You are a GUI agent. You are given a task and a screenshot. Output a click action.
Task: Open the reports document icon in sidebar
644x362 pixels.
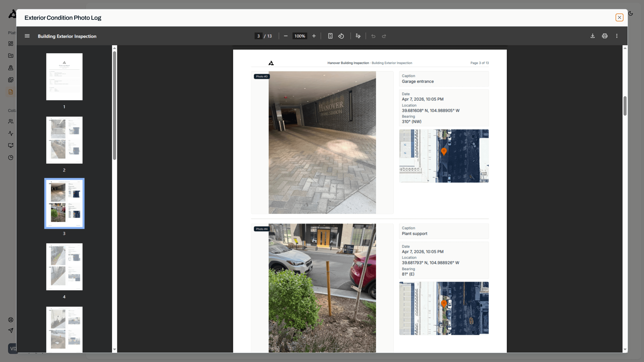tap(11, 92)
